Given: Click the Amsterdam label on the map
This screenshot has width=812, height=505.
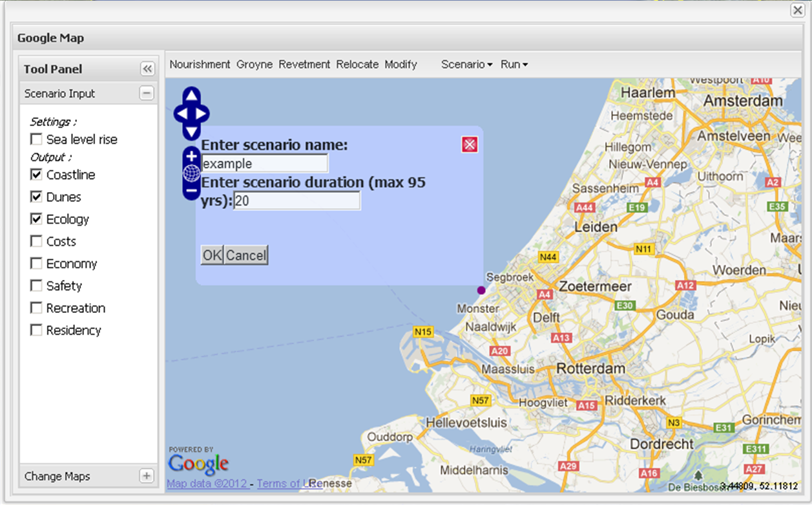Looking at the screenshot, I should click(x=743, y=101).
